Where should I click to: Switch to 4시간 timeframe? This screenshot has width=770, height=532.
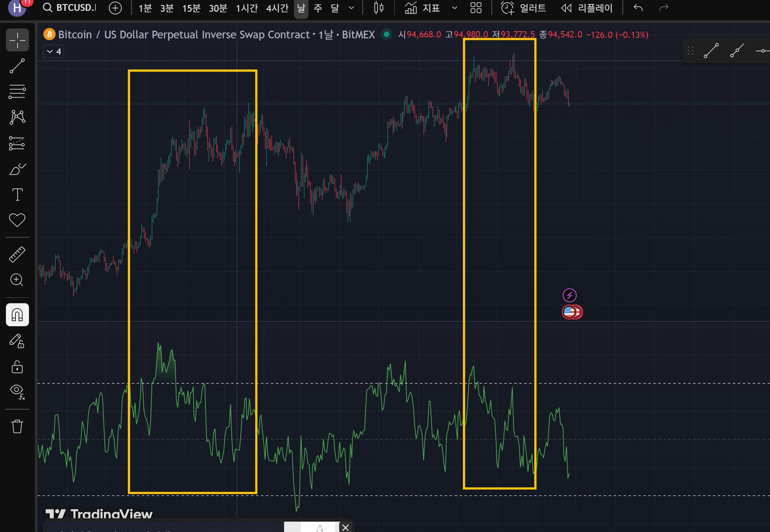pyautogui.click(x=277, y=8)
